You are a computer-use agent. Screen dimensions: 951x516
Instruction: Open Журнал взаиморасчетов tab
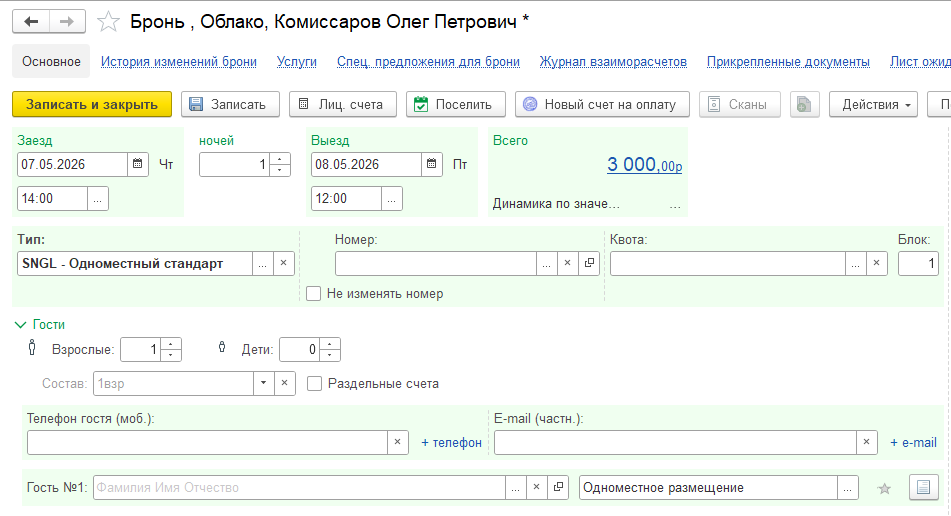(x=613, y=62)
